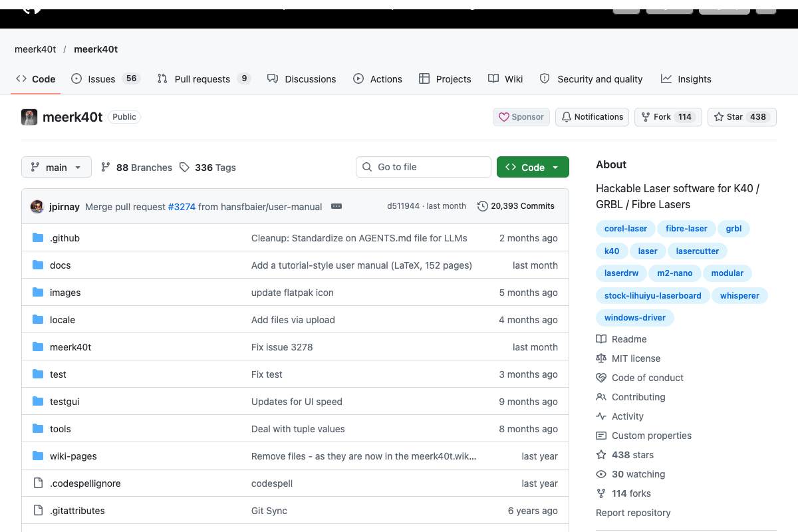Open the Actions tab
Screen dimensions: 798x532
(x=378, y=79)
